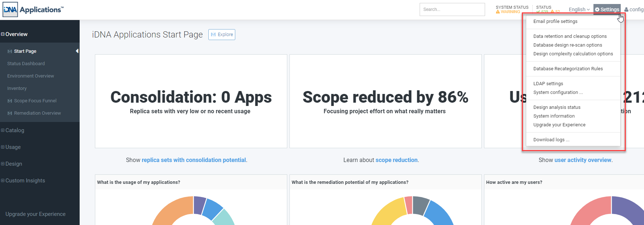Click the SYSTEM STATUS WARNING indicator

tap(512, 9)
